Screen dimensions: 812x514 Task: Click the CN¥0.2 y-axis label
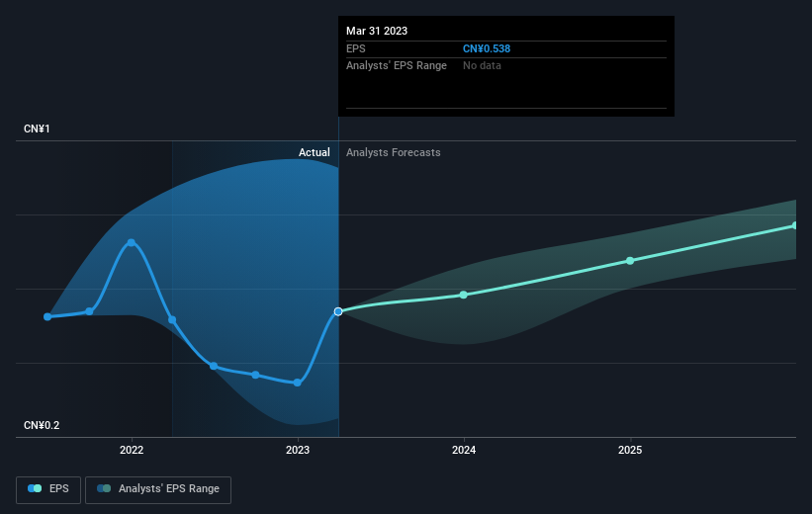42,425
